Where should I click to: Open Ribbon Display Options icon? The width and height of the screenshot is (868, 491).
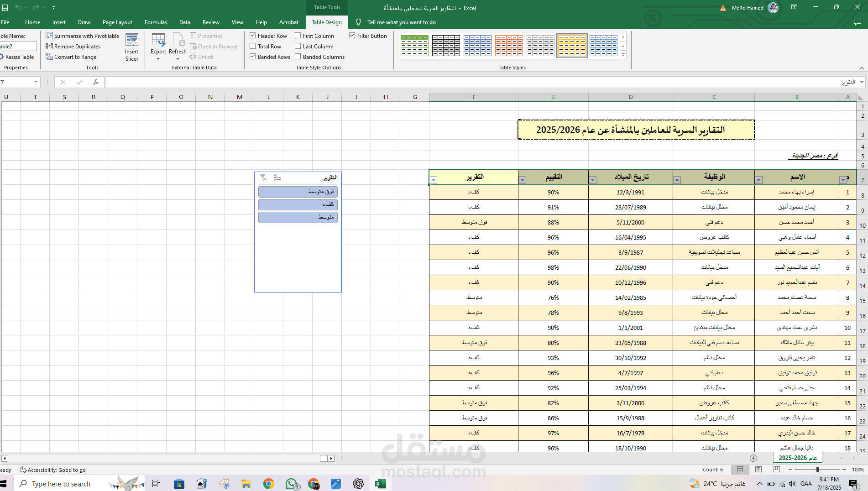click(795, 7)
